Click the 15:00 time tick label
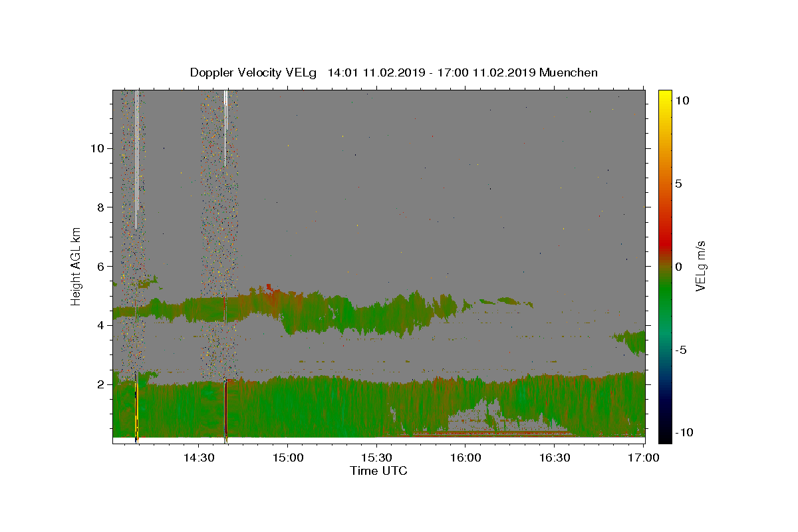The width and height of the screenshot is (798, 532). click(x=288, y=458)
